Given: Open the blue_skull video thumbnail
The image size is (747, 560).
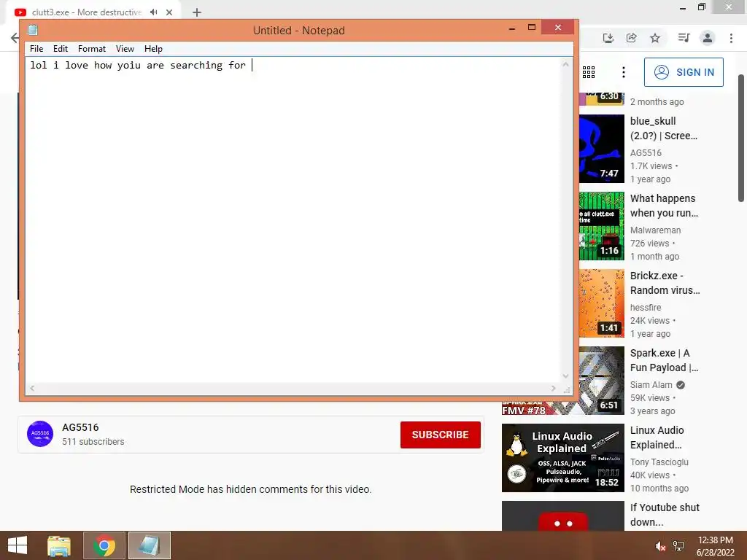Looking at the screenshot, I should coord(602,149).
